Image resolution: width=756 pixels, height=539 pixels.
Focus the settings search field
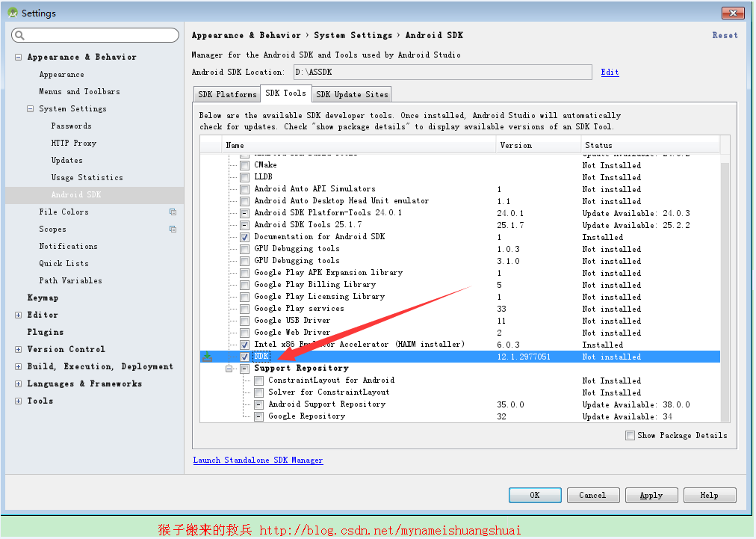[95, 35]
